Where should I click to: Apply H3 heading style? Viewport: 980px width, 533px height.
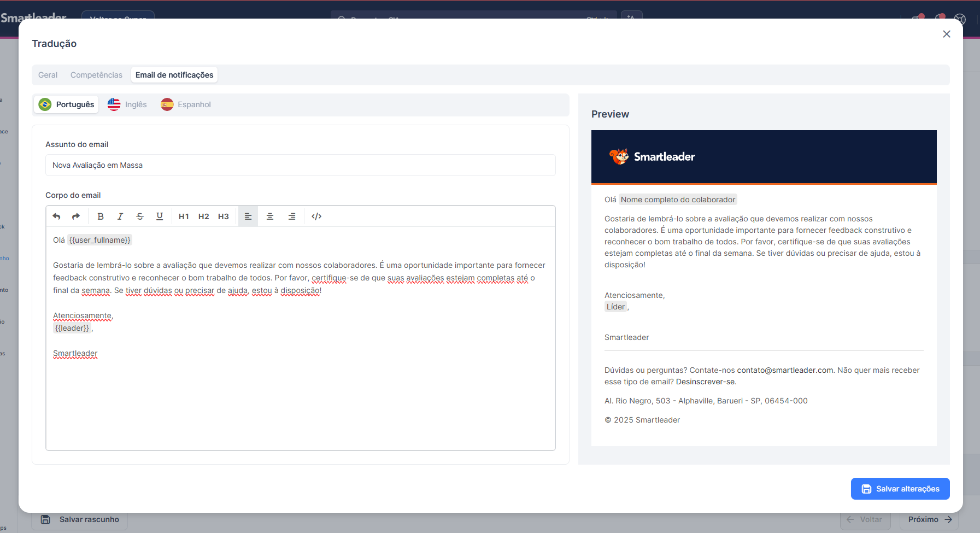click(224, 216)
